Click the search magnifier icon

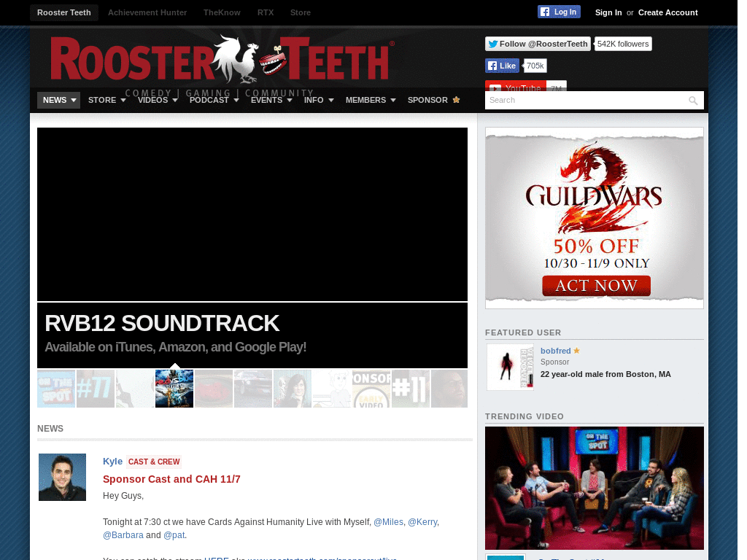click(x=693, y=101)
